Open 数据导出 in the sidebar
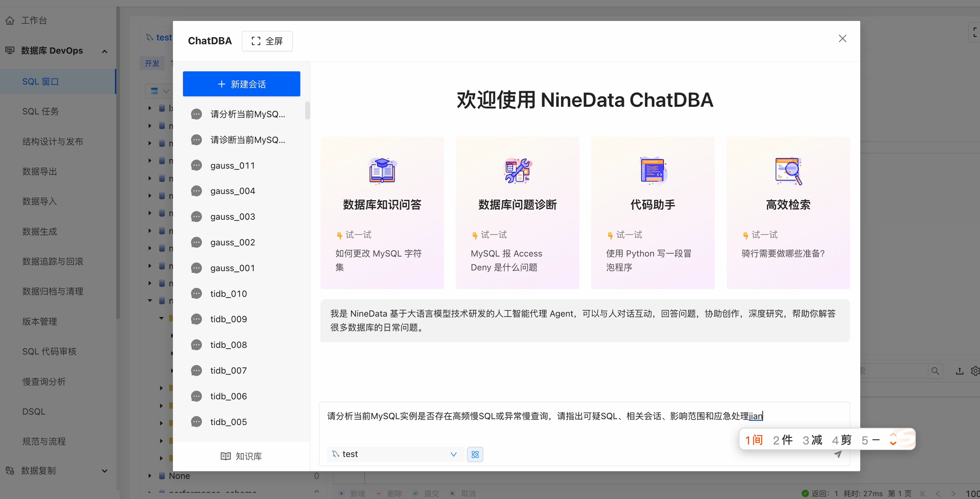 tap(40, 172)
